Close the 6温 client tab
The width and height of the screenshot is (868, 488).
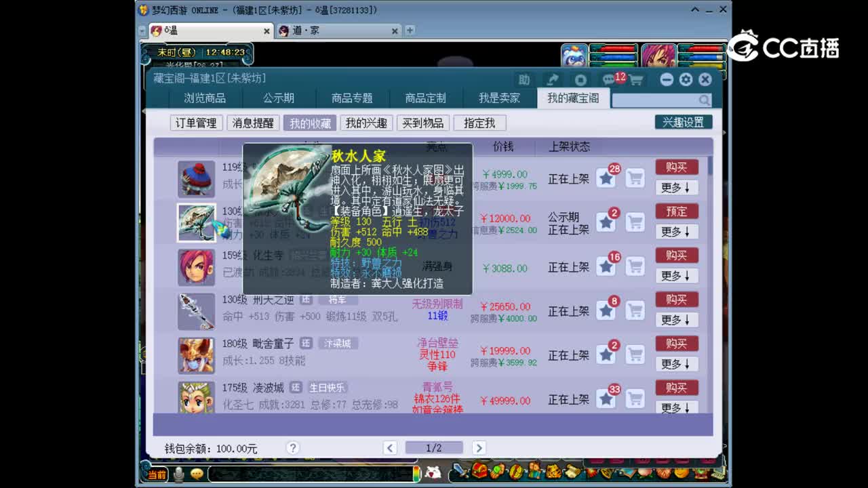pyautogui.click(x=267, y=31)
